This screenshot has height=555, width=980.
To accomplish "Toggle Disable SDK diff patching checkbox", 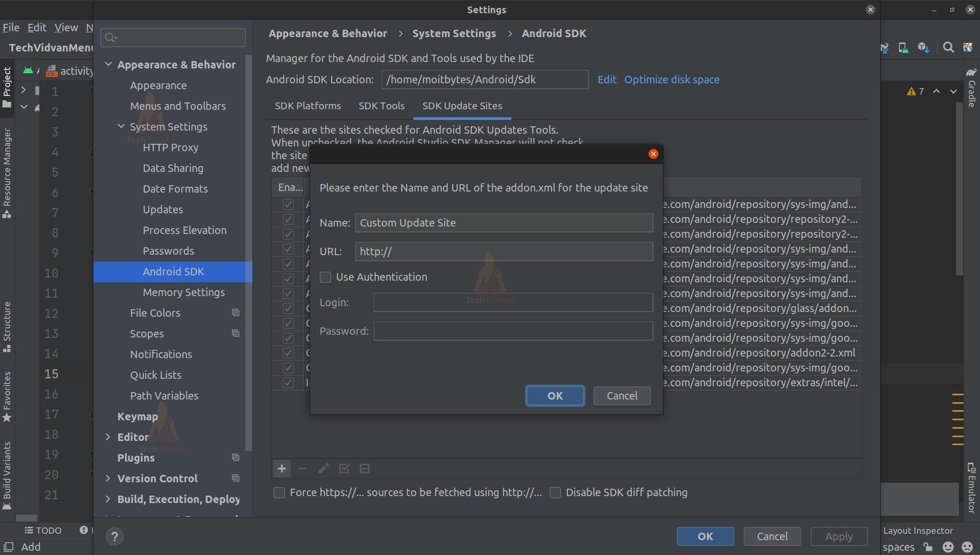I will pyautogui.click(x=555, y=492).
